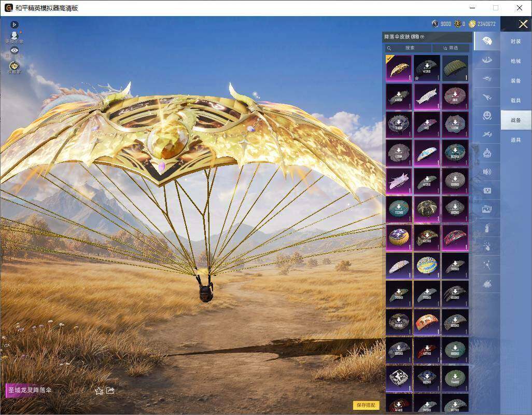Select the orange-white illustrated parachute thumbnail
This screenshot has width=532, height=415.
pyautogui.click(x=427, y=322)
